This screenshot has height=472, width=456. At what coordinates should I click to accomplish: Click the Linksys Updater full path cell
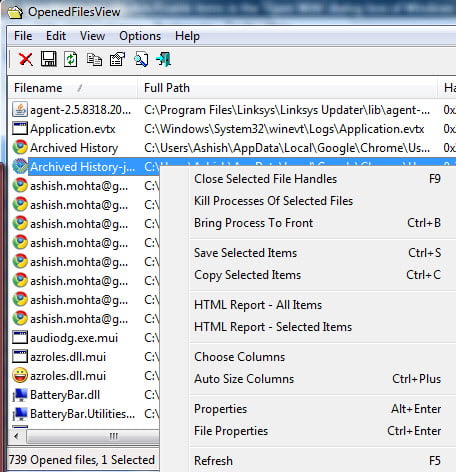pos(287,110)
